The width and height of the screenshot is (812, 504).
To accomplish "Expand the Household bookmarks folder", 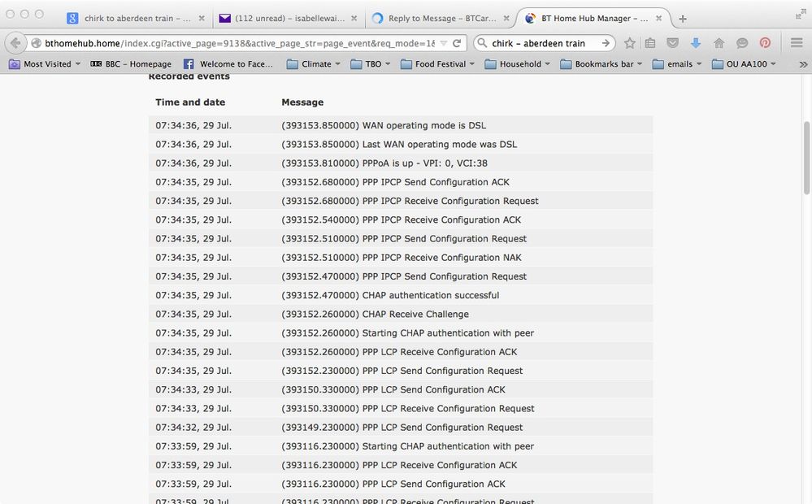I will [517, 64].
